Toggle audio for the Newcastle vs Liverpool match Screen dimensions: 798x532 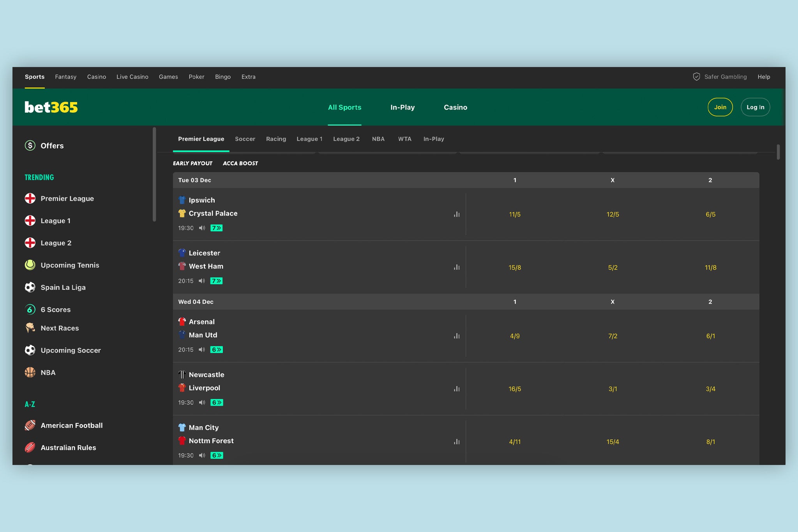pos(202,402)
